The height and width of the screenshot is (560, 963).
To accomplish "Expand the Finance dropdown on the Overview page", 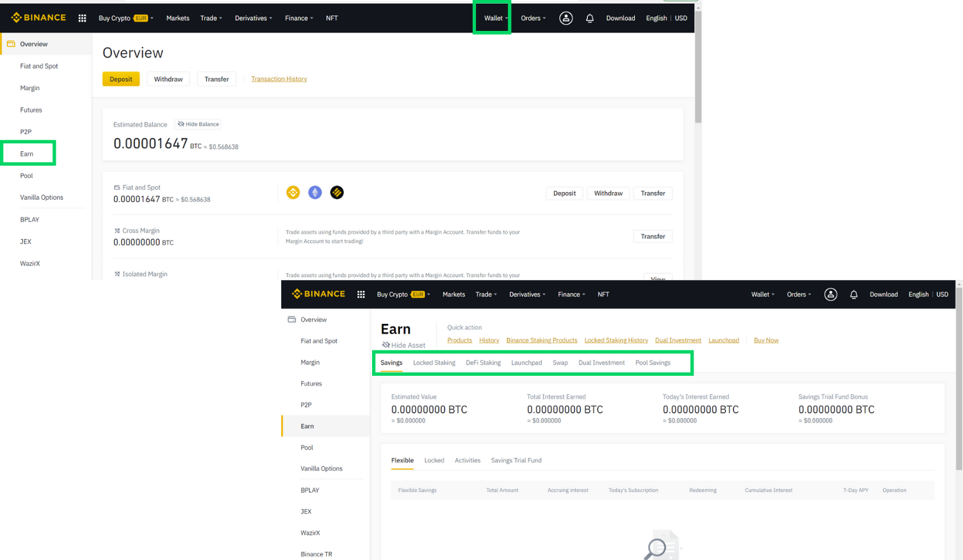I will (299, 19).
